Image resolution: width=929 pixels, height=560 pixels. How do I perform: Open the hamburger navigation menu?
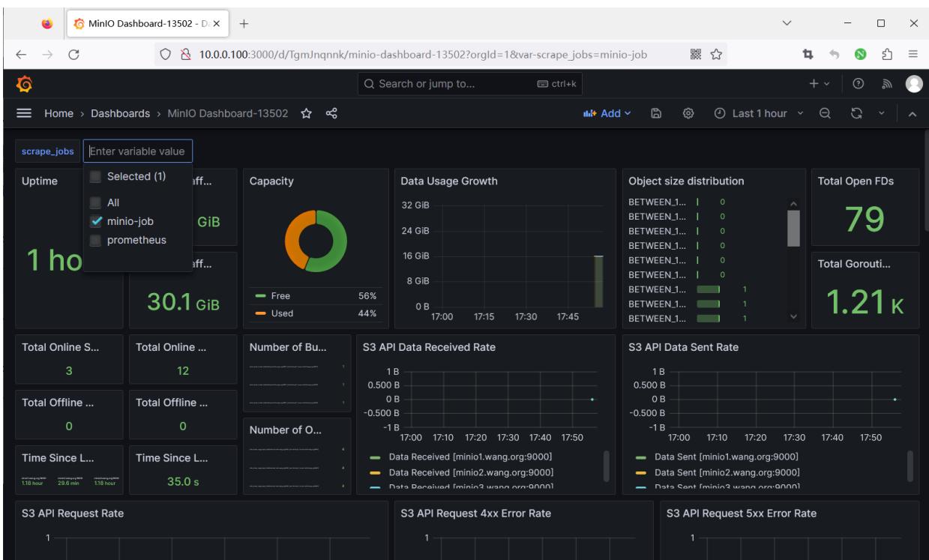(24, 113)
